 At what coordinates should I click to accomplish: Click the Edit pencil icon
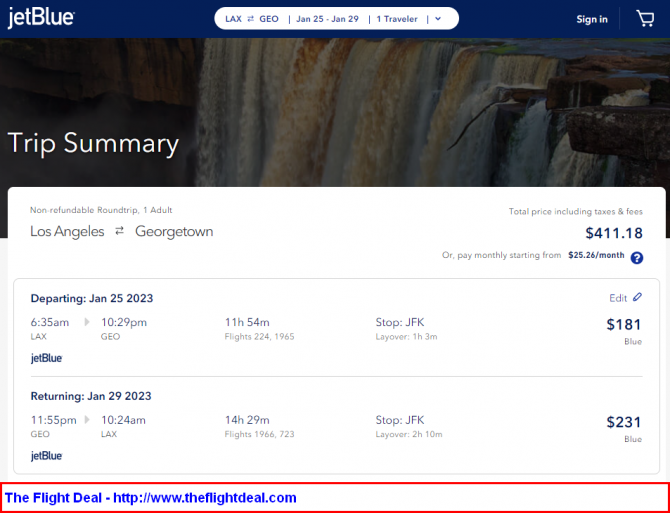coord(637,297)
